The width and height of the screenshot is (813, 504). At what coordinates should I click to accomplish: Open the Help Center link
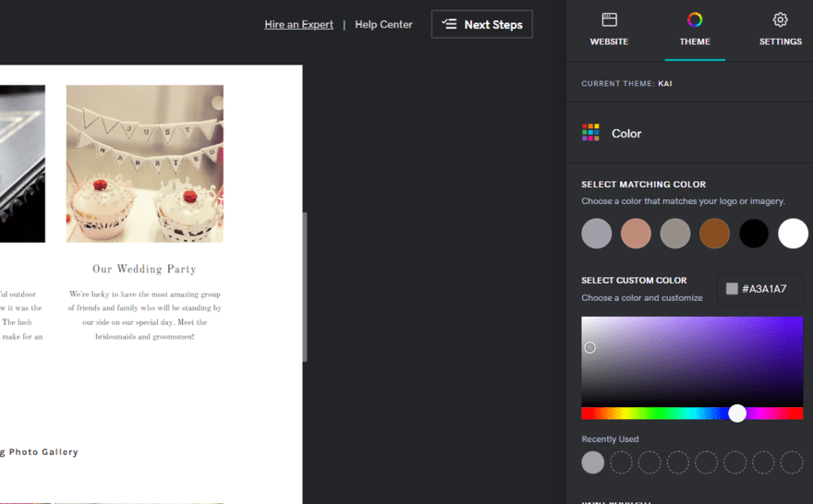pos(383,24)
